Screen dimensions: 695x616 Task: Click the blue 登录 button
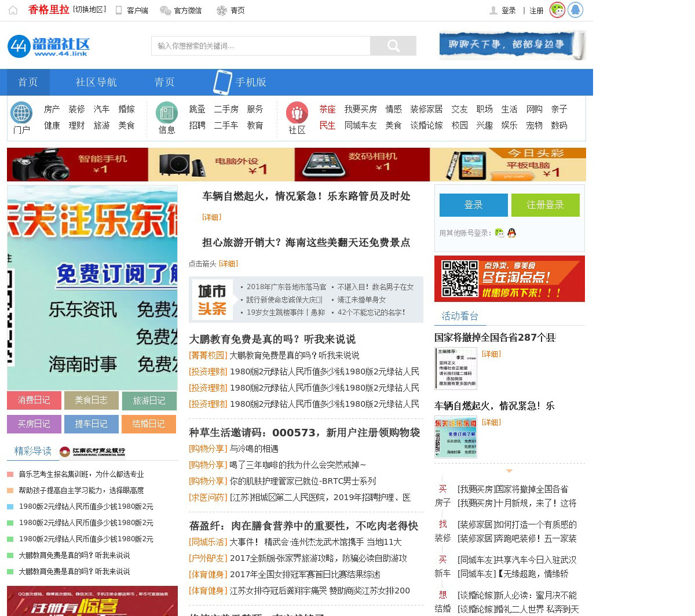473,205
